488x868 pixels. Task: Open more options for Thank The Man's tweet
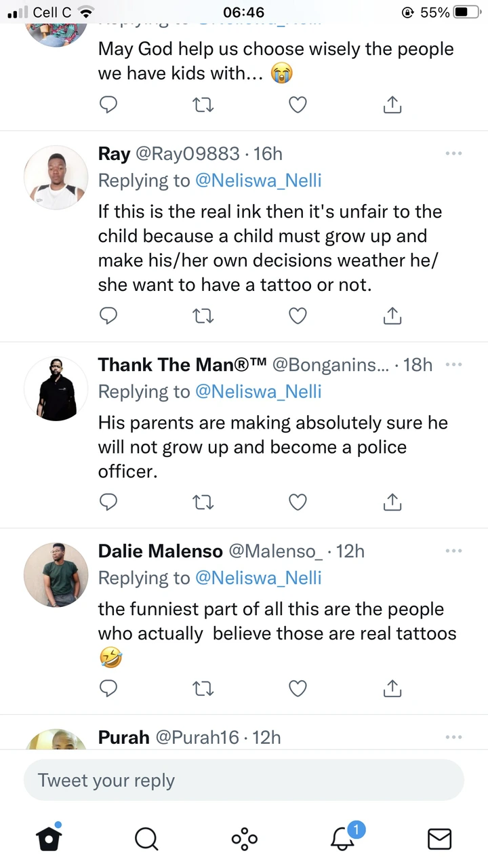pos(453,365)
